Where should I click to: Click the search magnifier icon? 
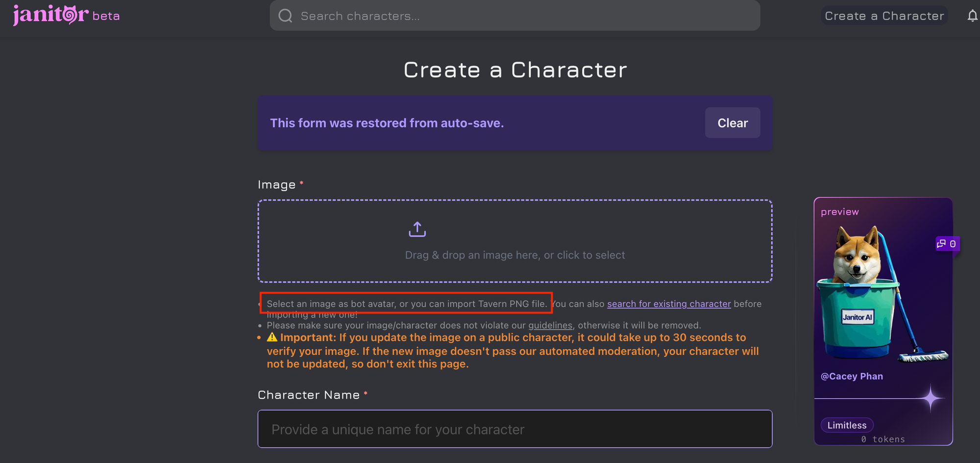(286, 16)
